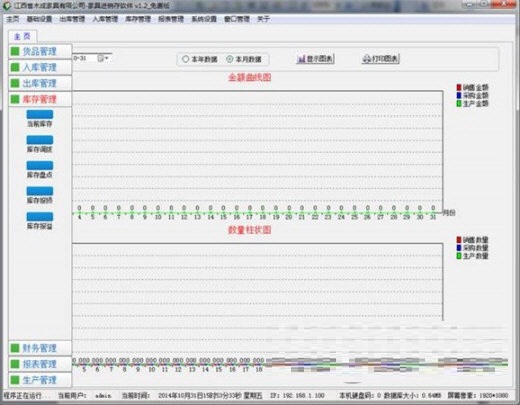The width and height of the screenshot is (520, 405).
Task: Select the 本年数据 radio button
Action: click(185, 59)
